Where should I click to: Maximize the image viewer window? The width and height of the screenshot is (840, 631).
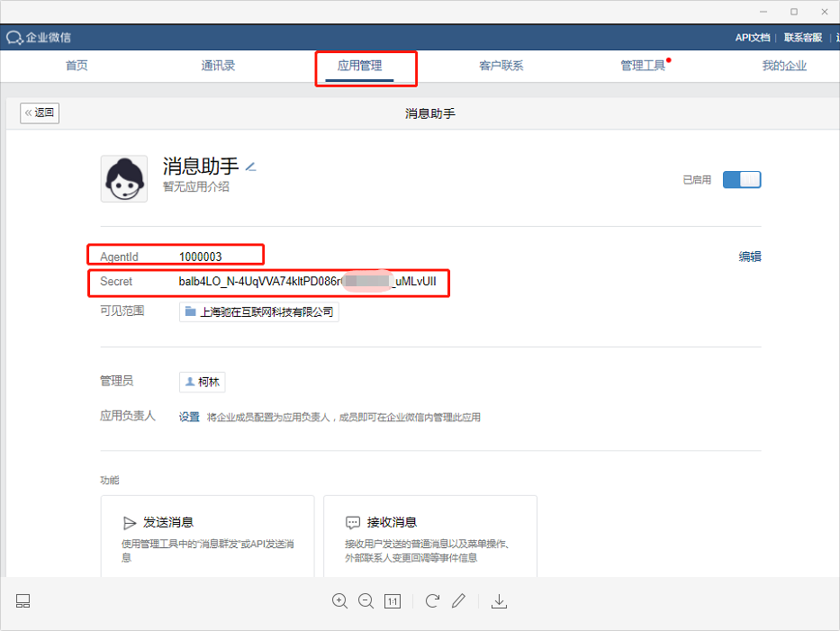coord(794,12)
